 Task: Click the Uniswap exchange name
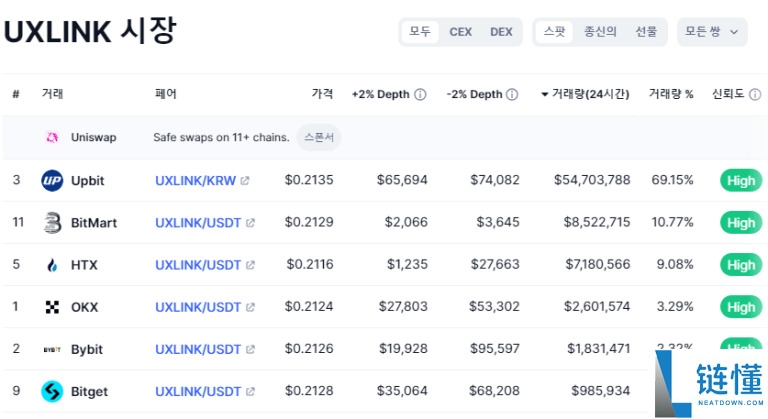(x=94, y=137)
